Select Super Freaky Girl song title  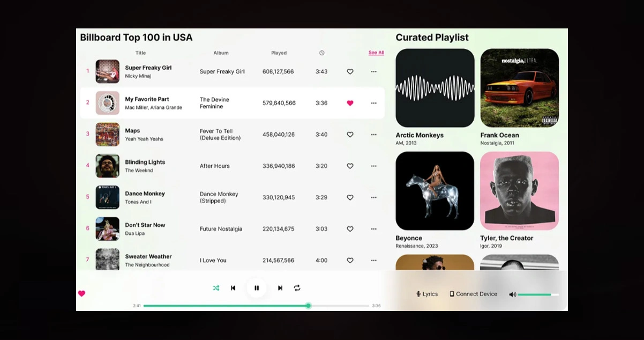point(148,68)
